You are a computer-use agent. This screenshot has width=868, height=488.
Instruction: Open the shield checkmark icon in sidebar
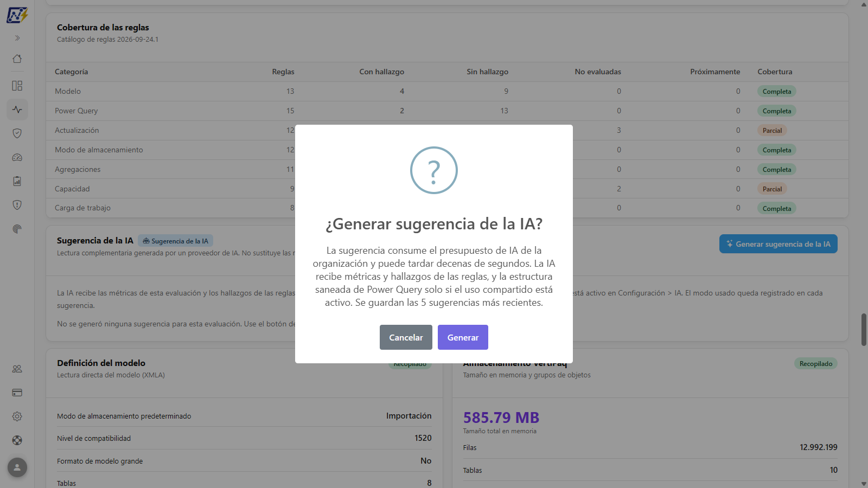pyautogui.click(x=17, y=133)
